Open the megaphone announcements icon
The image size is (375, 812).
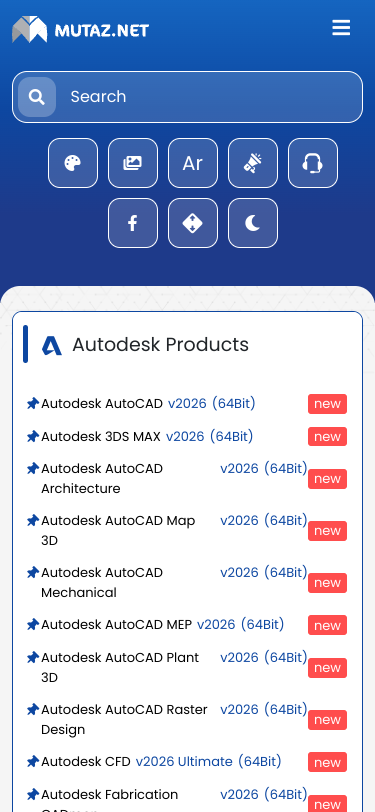(253, 163)
